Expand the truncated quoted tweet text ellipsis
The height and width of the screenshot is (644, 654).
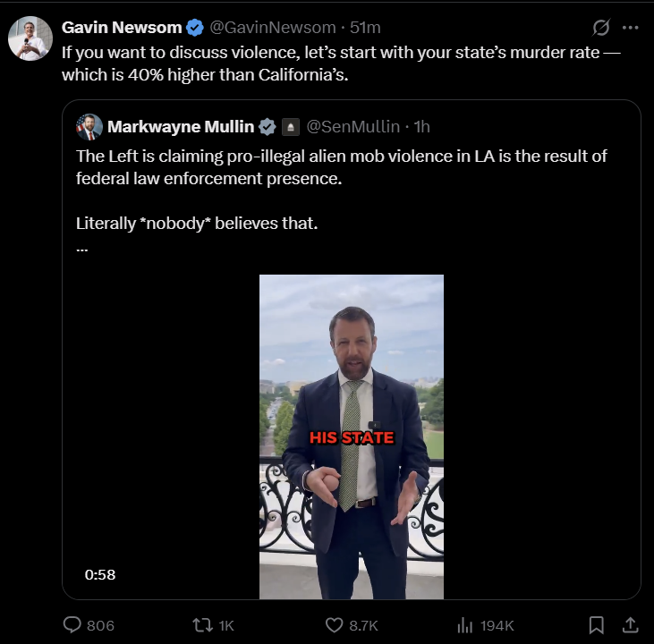point(82,250)
